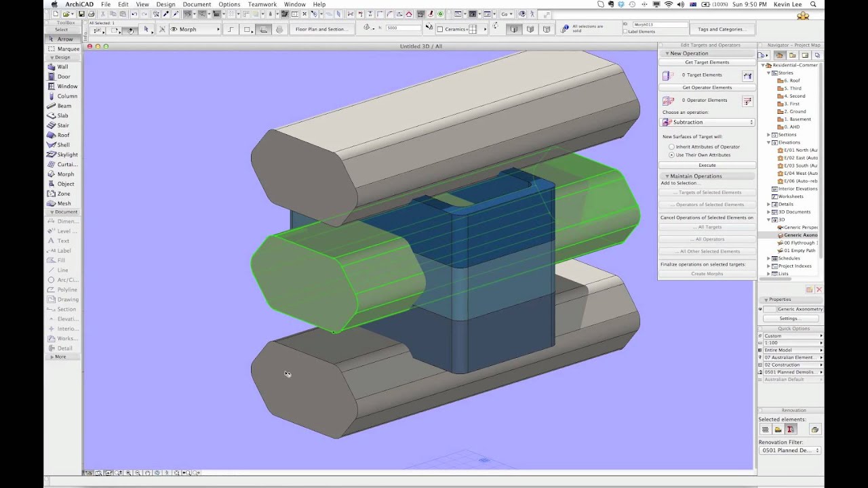Select the E/01 North elevation in Navigator

click(798, 150)
